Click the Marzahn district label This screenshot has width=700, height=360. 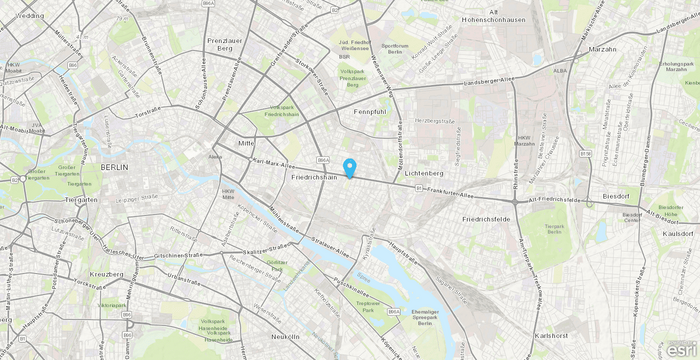coord(602,49)
